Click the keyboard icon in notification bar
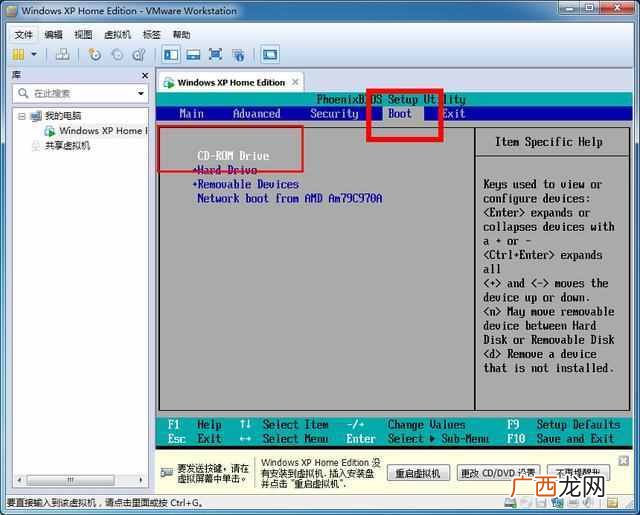The width and height of the screenshot is (640, 515). tap(167, 473)
